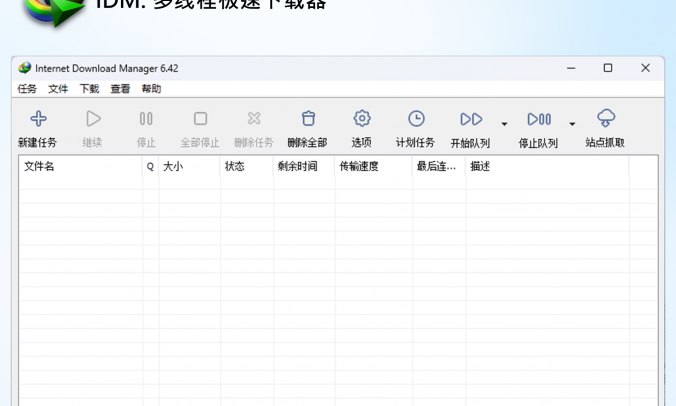Viewport: 676px width, 406px height.
Task: Minimize the Internet Download Manager window
Action: (571, 68)
